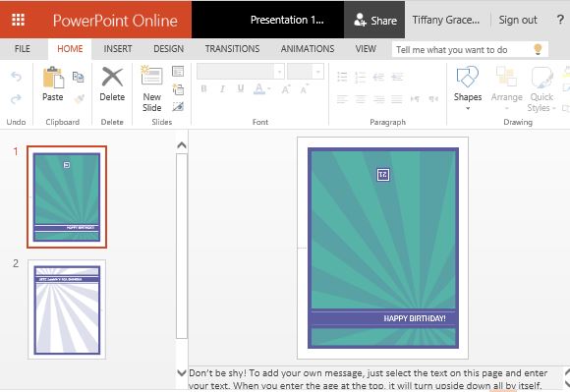This screenshot has width=570, height=392.
Task: Open the FILE tab
Action: [x=23, y=49]
